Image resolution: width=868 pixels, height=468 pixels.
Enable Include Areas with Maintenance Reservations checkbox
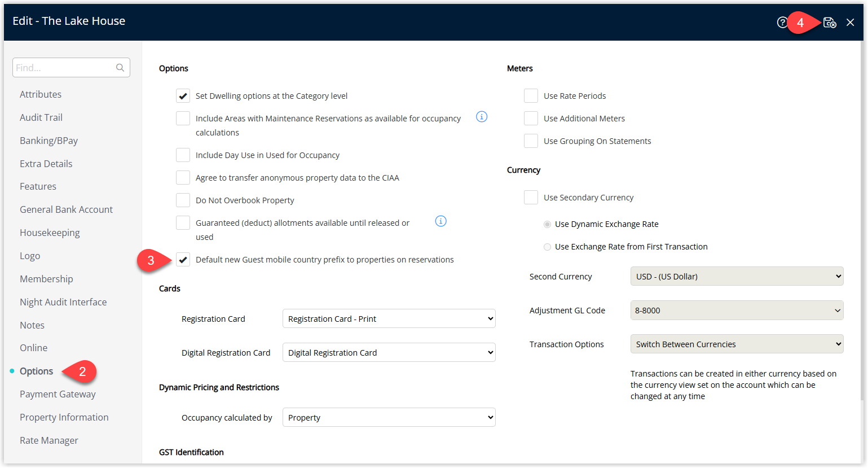coord(183,119)
